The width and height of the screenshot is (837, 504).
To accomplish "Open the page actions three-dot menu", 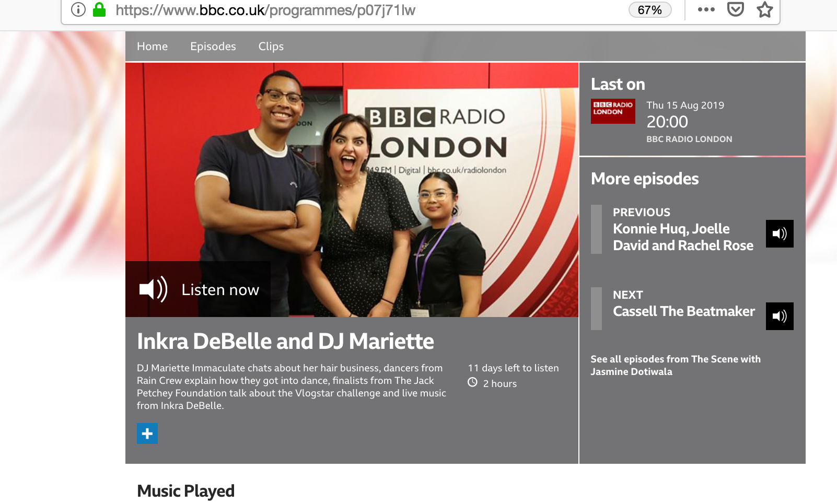I will coord(706,9).
